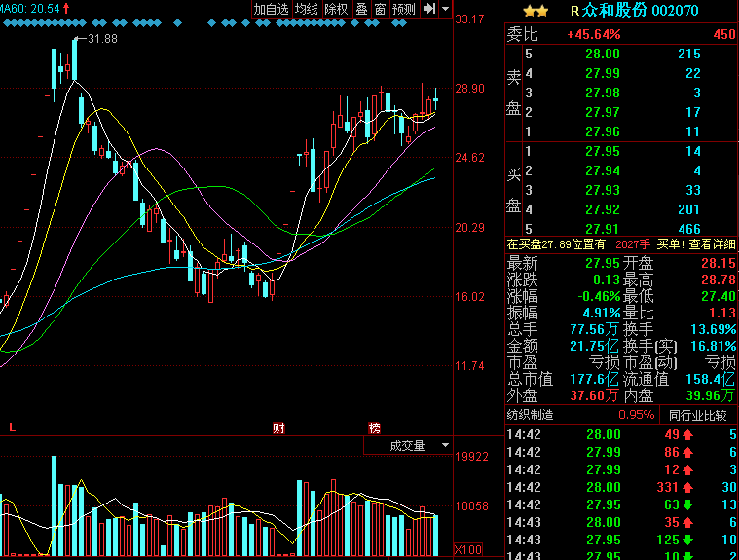Click the 叠 overlay chart button
The image size is (739, 560).
click(x=362, y=9)
